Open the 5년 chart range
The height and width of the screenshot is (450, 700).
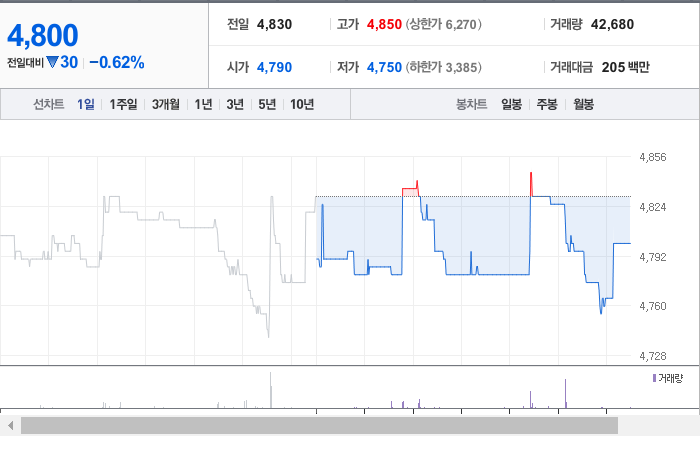267,104
